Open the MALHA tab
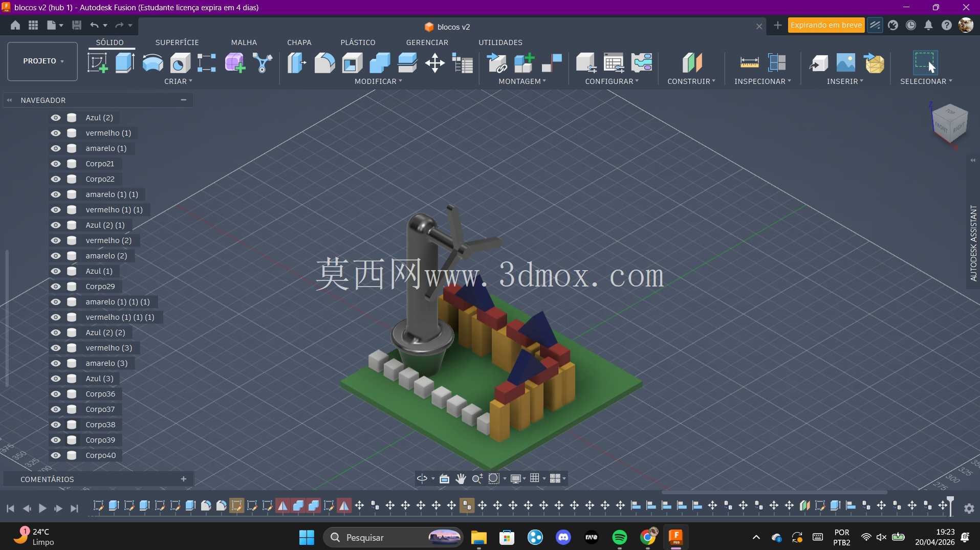 244,42
